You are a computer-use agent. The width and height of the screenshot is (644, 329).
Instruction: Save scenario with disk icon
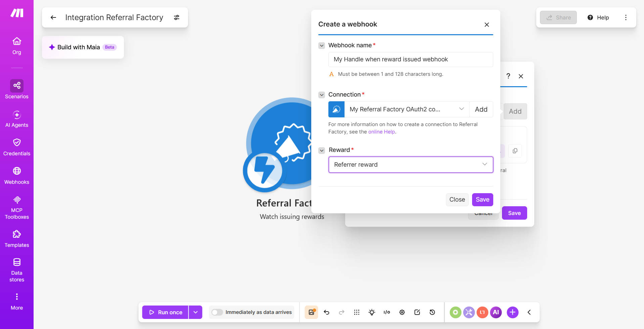coord(311,312)
